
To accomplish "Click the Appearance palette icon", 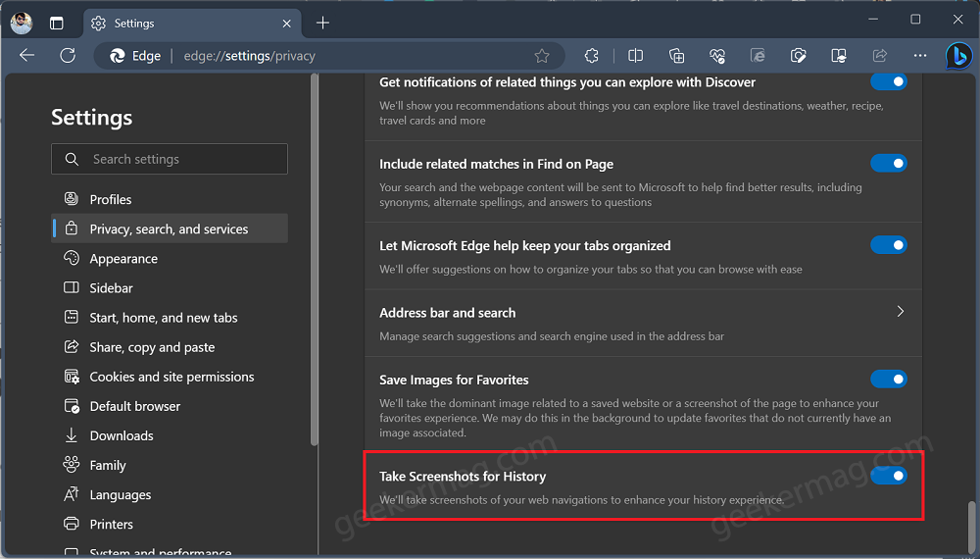I will tap(72, 258).
